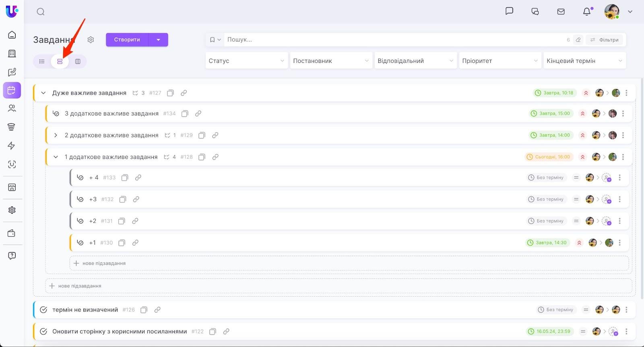The height and width of the screenshot is (347, 644).
Task: Click the Пошук search input field
Action: (x=394, y=39)
